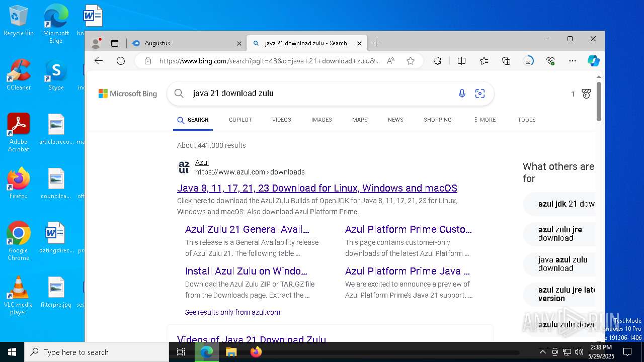The width and height of the screenshot is (644, 362).
Task: Open the Action Center notifications
Action: point(627,352)
